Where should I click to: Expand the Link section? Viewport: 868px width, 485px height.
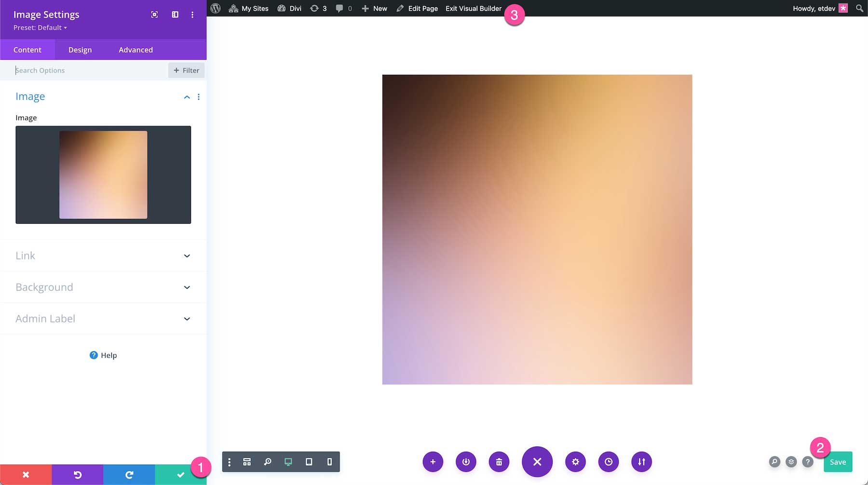103,256
